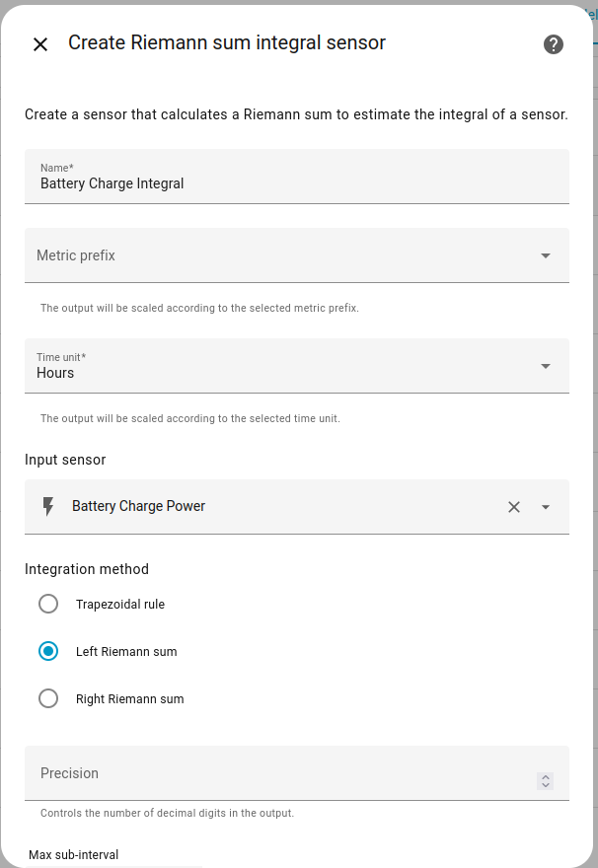Image resolution: width=598 pixels, height=868 pixels.
Task: Select Trapezoidal rule radio button
Action: 48,604
